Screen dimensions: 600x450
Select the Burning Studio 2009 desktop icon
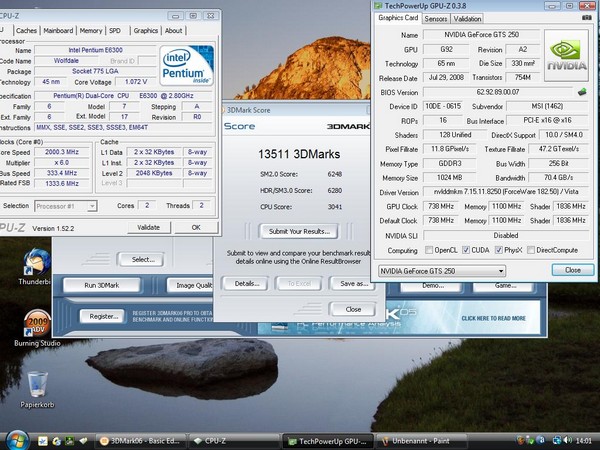[x=37, y=324]
